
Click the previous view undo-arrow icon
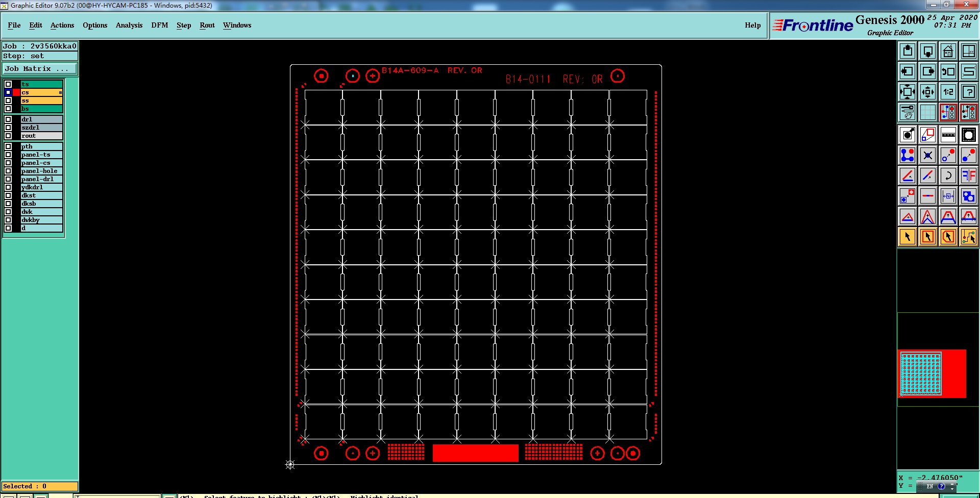[x=948, y=71]
